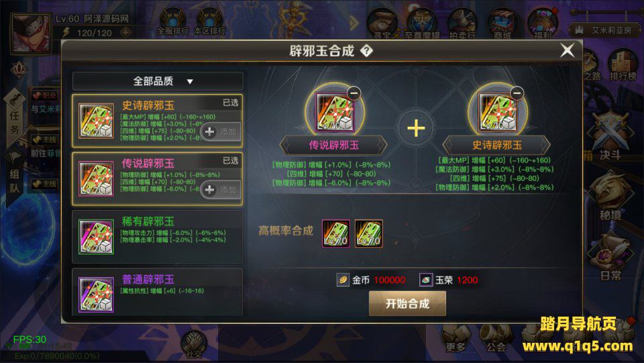Add stamina with the plus beside 120/120
Image resolution: width=644 pixels, height=363 pixels.
pyautogui.click(x=125, y=32)
